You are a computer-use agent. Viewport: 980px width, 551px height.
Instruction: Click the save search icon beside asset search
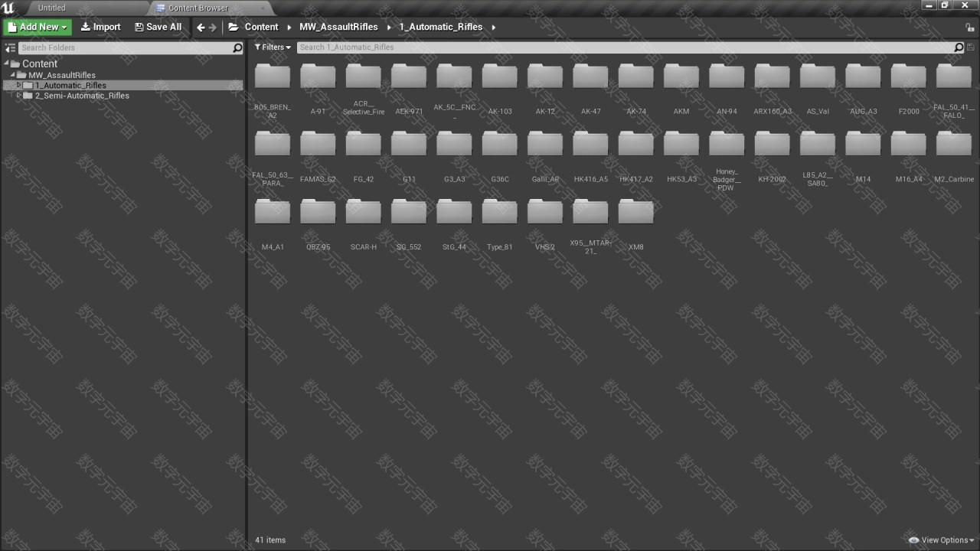(x=971, y=47)
